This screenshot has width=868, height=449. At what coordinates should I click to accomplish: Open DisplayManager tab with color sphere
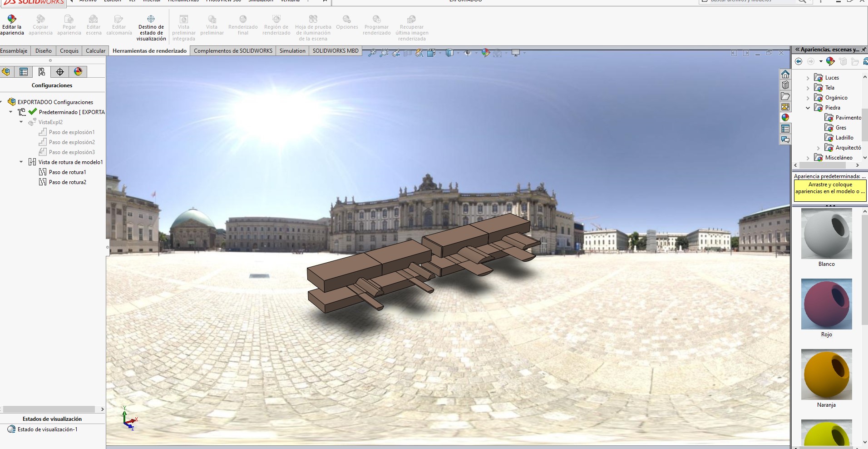[78, 72]
